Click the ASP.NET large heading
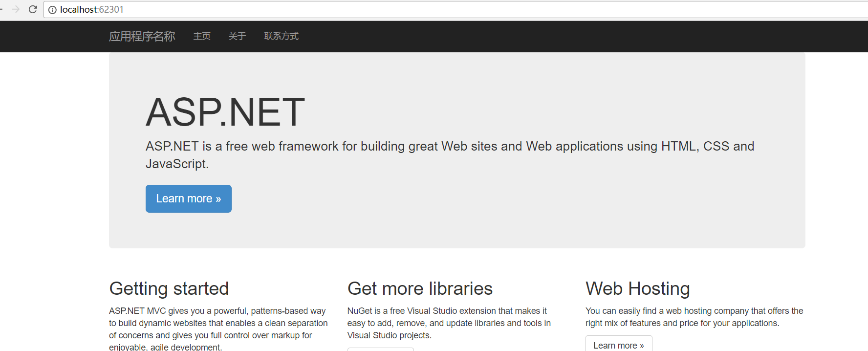This screenshot has height=351, width=868. (225, 112)
